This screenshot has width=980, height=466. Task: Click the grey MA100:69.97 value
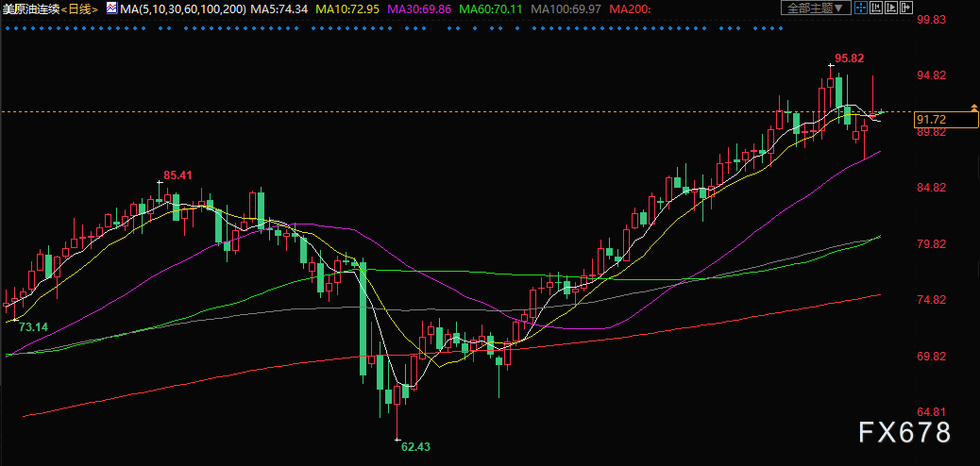tap(565, 8)
